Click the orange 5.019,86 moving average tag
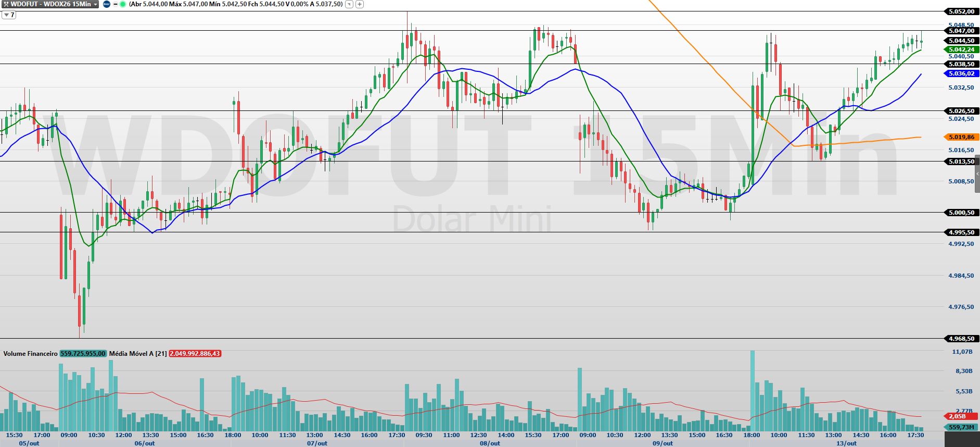 point(961,137)
